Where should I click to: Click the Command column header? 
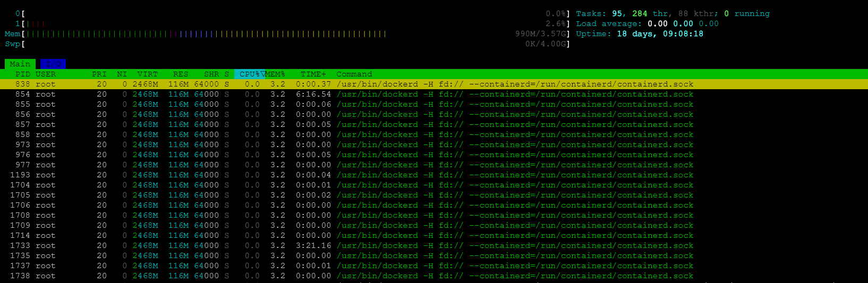tap(354, 74)
